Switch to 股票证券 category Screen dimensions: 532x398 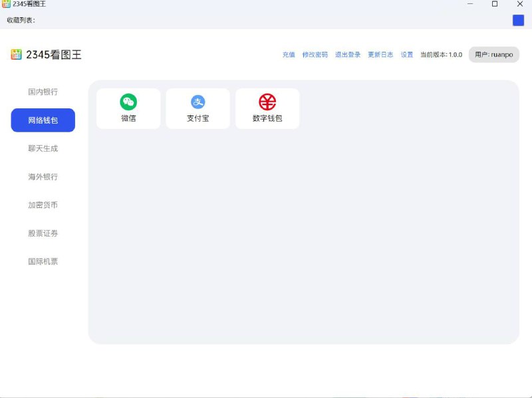(x=43, y=233)
